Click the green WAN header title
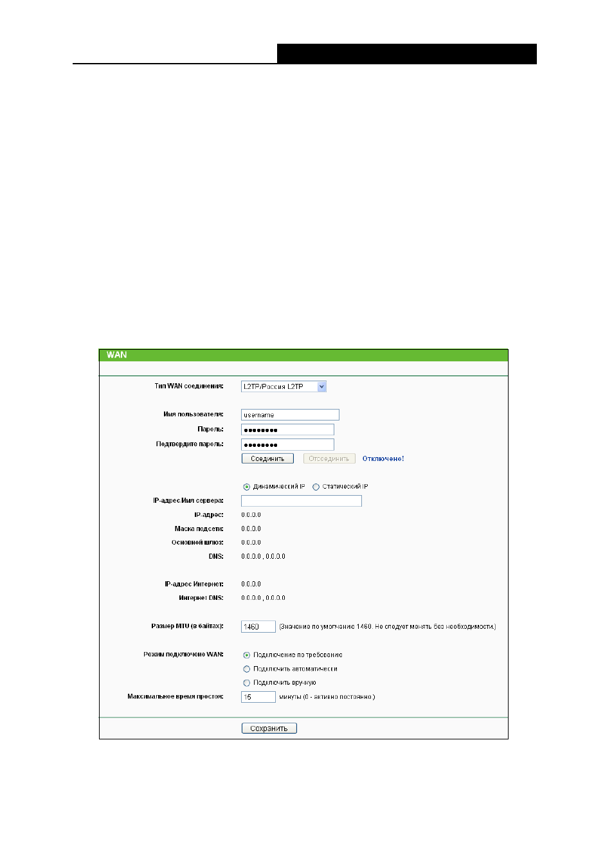614x868 pixels. click(x=116, y=355)
